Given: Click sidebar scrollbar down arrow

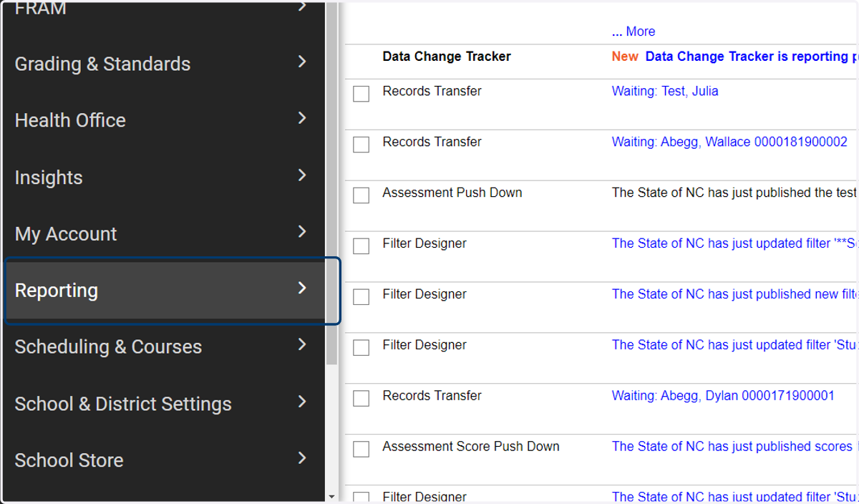Looking at the screenshot, I should 331,496.
